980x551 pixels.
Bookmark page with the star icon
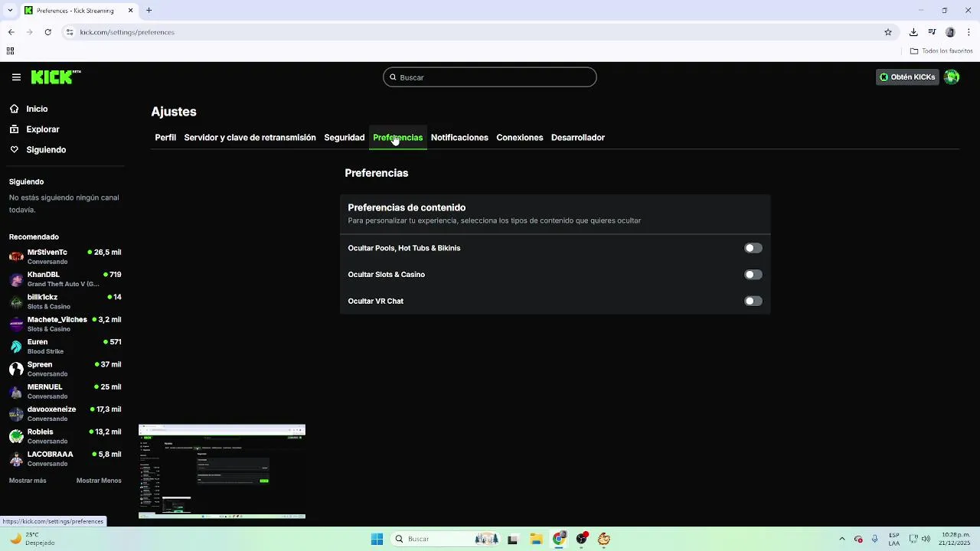tap(888, 32)
